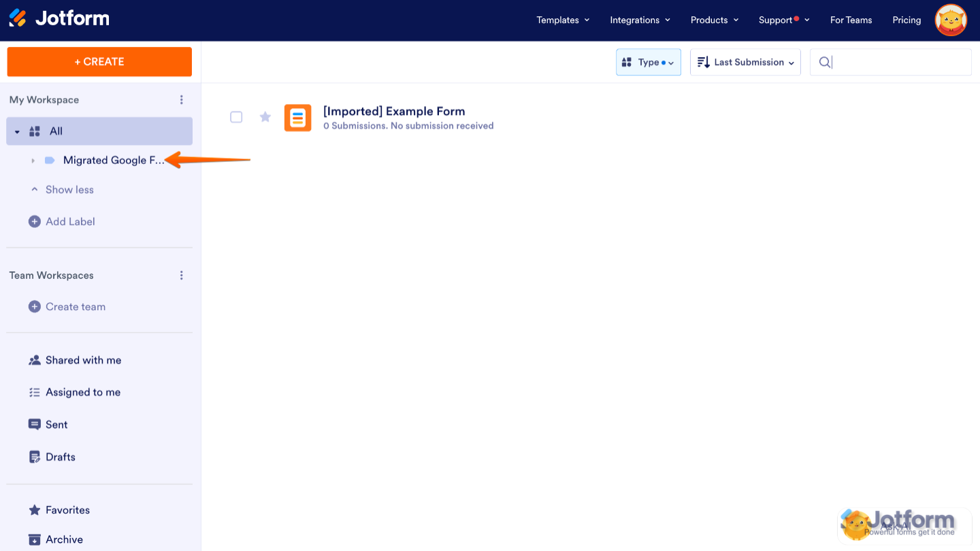
Task: Click the Team Workspaces heading
Action: point(52,275)
